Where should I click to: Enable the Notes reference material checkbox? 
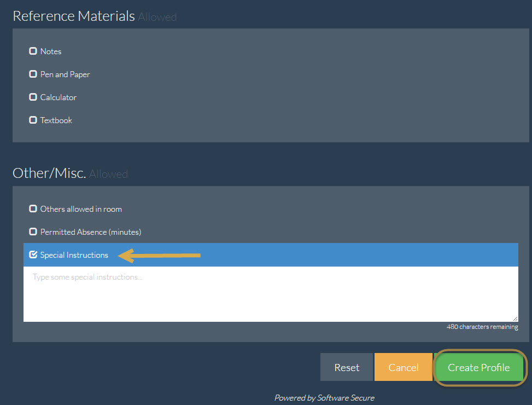tap(33, 51)
